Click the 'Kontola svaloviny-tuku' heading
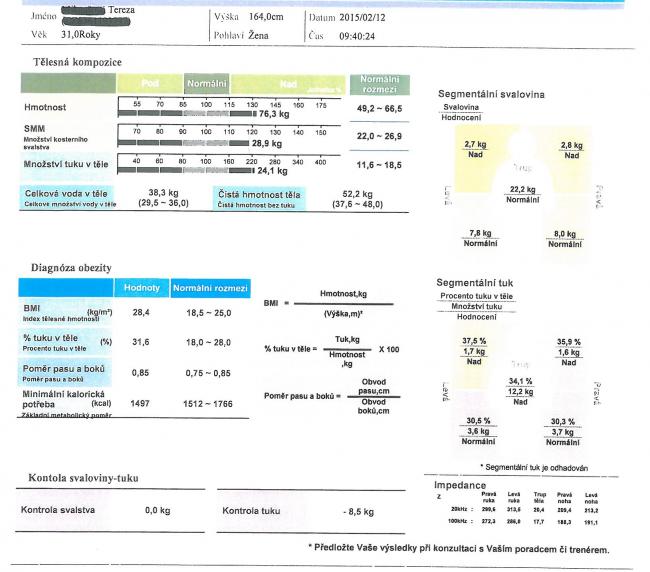This screenshot has height=572, width=650. point(83,478)
